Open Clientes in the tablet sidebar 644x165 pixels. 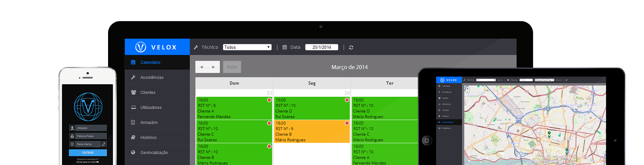(449, 98)
